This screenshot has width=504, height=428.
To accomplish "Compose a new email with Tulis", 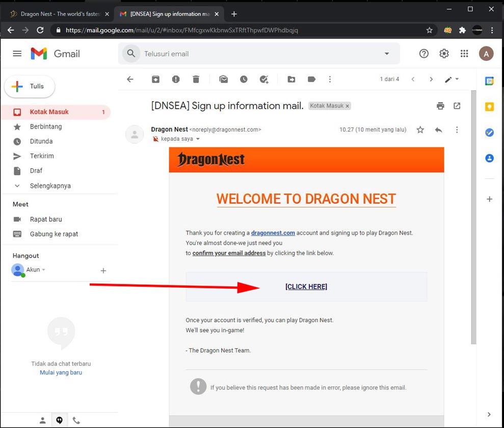I will [30, 86].
